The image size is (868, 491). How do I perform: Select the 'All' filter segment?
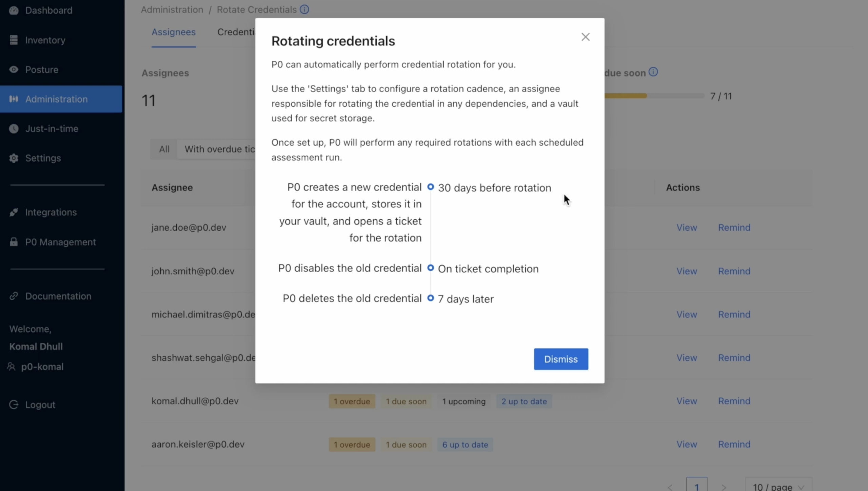[164, 149]
